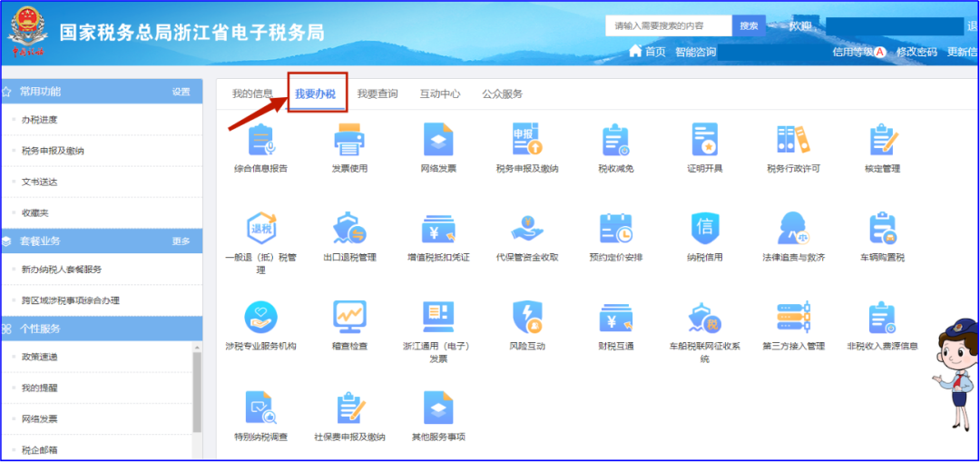Viewport: 980px width, 462px height.
Task: Open the 代保管资金收取 hand icon
Action: point(527,229)
